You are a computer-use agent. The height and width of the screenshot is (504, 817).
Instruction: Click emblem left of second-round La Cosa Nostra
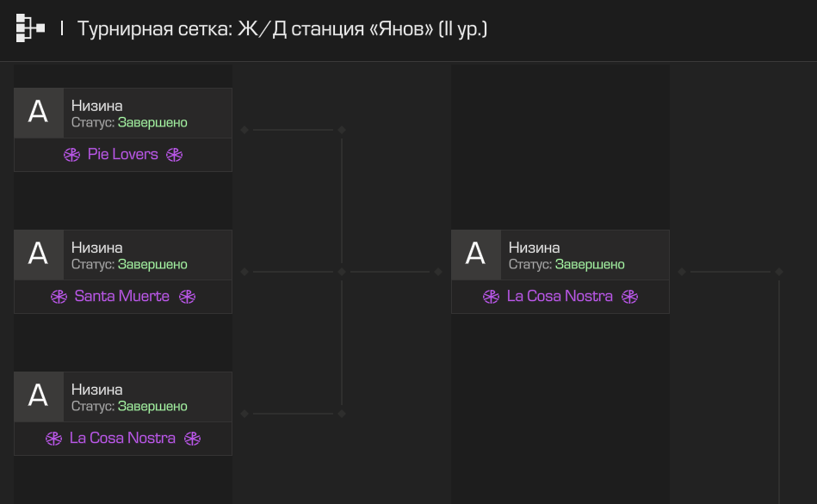(x=491, y=297)
